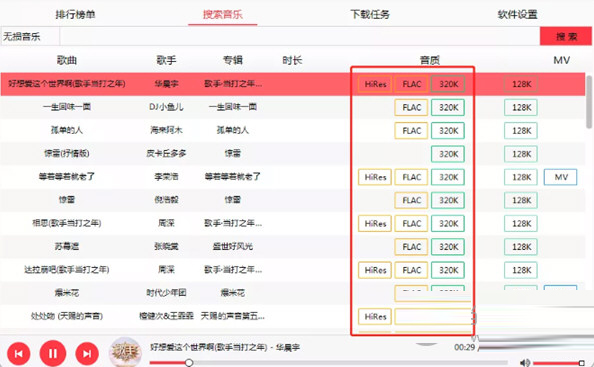The height and width of the screenshot is (367, 594).
Task: Click artist name DJ小鱼儿
Action: click(166, 107)
